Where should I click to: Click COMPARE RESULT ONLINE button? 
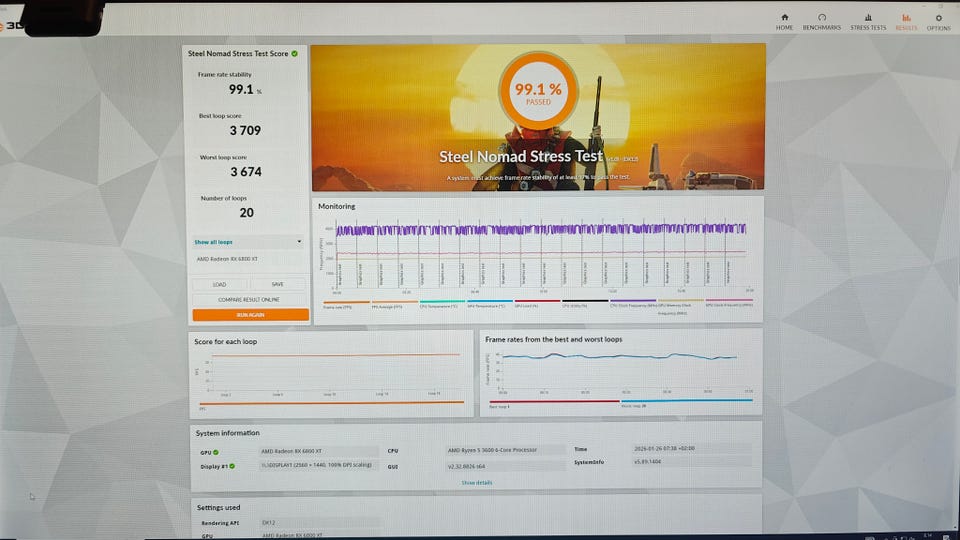[x=249, y=299]
